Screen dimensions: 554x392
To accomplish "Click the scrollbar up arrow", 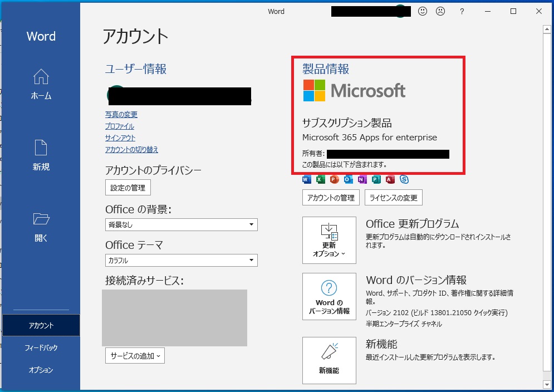I will point(546,30).
